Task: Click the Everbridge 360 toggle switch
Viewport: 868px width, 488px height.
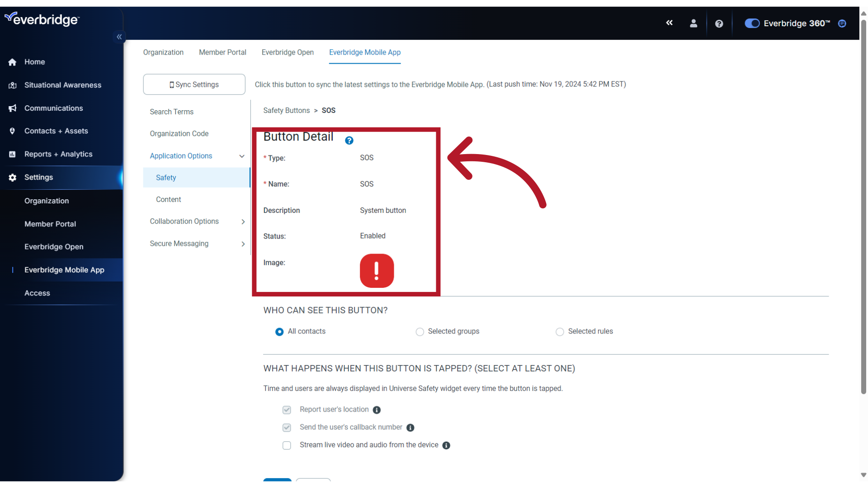Action: tap(752, 23)
